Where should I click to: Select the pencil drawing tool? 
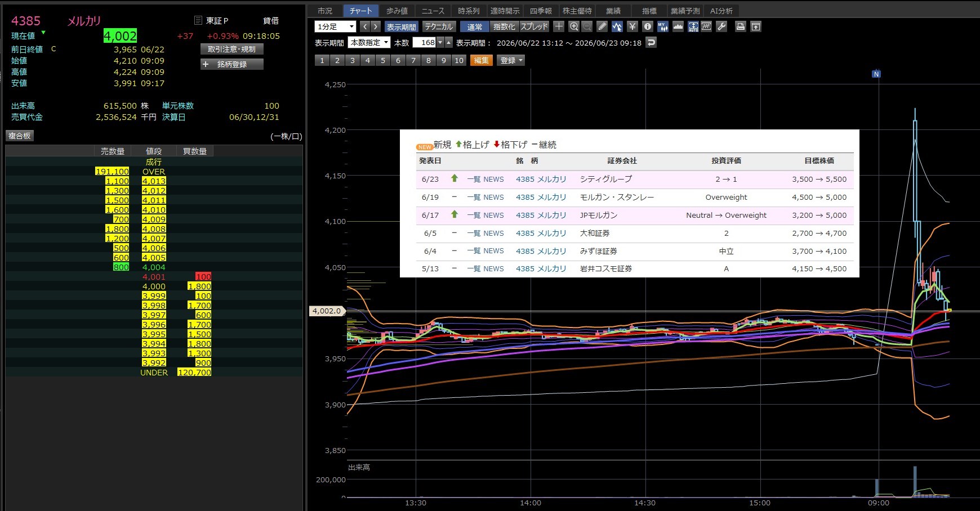click(x=602, y=26)
